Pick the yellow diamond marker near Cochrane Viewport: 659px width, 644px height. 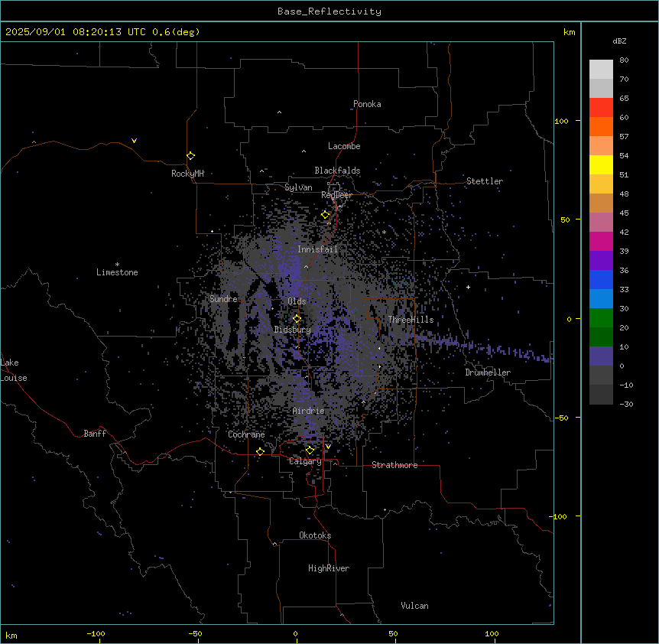click(260, 452)
